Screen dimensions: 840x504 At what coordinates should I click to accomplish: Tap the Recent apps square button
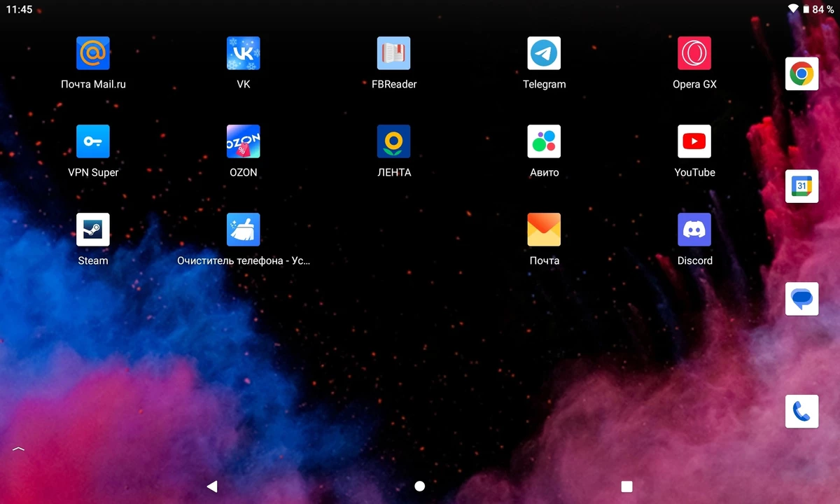pyautogui.click(x=627, y=486)
